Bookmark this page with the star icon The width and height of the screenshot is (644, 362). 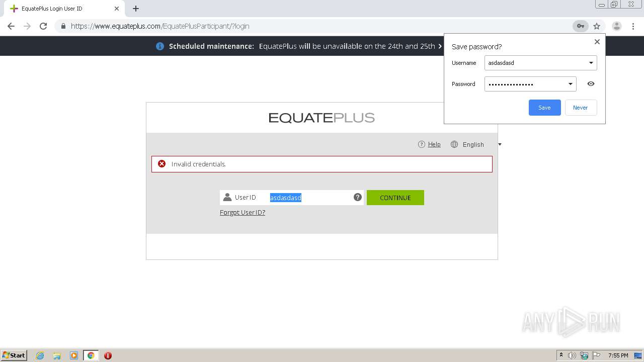[x=597, y=26]
